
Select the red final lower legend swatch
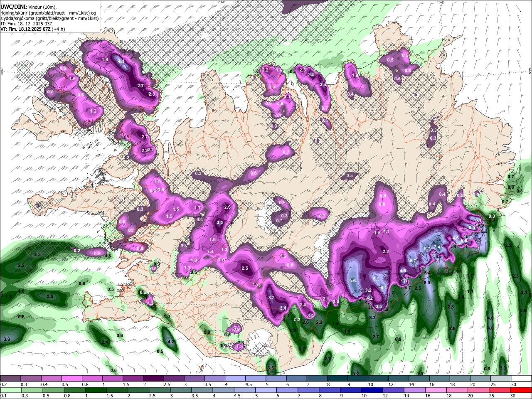click(x=521, y=390)
